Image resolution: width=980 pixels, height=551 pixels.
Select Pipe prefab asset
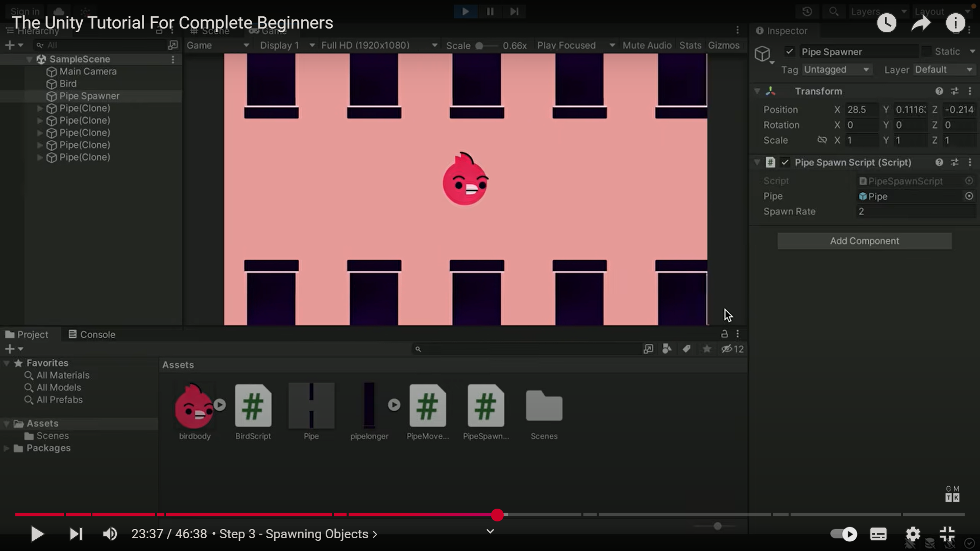tap(311, 411)
